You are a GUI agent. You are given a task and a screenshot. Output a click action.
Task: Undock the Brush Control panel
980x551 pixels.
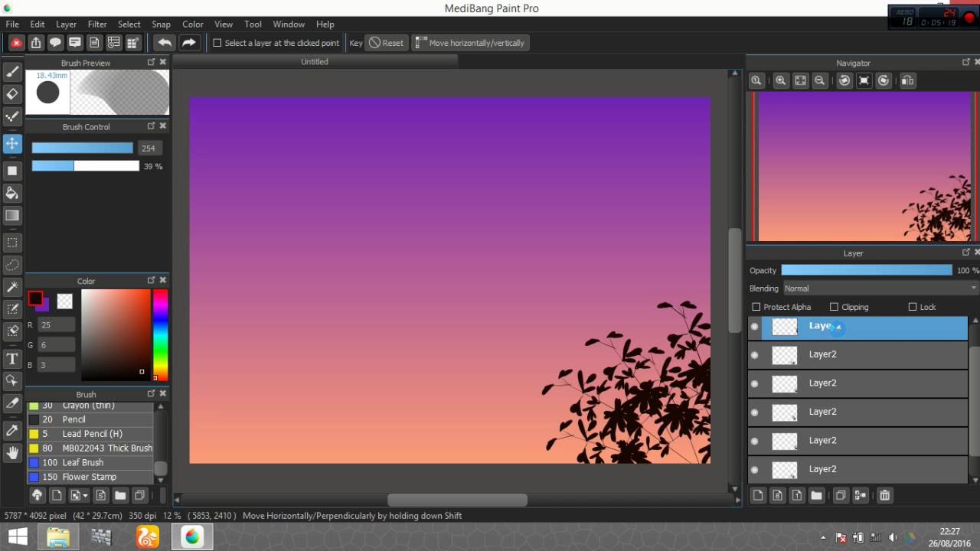151,126
